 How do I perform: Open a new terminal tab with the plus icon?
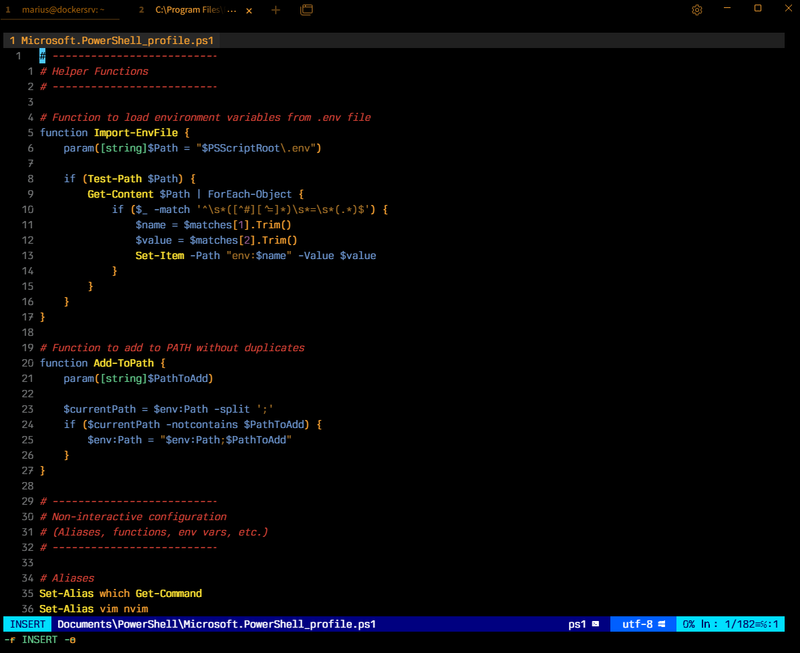pos(275,9)
